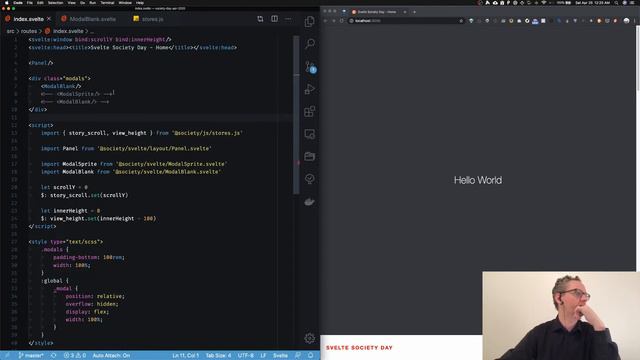The width and height of the screenshot is (640, 360).
Task: Change the LF end of line sequence
Action: pos(263,356)
